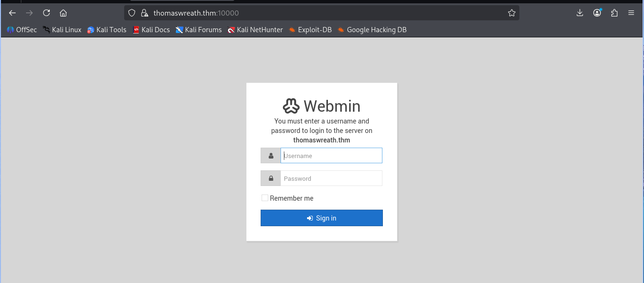Screen dimensions: 644x283
Task: Focus the Password input field
Action: 331,178
